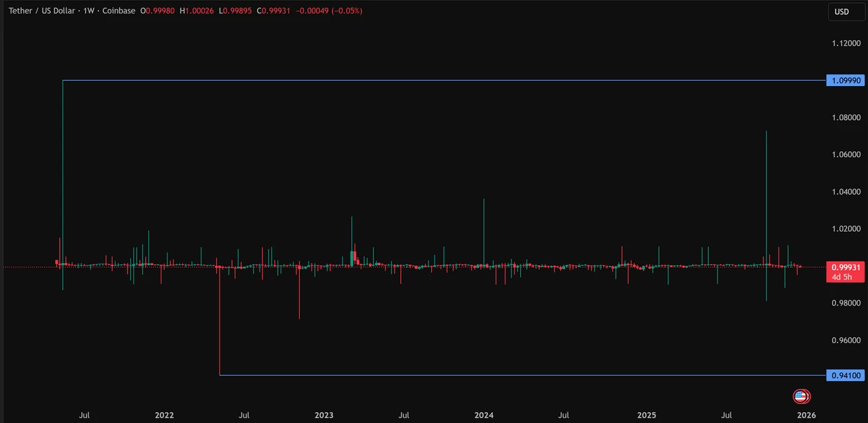The height and width of the screenshot is (423, 868).
Task: Click the low value L0.99895 in the legend
Action: click(x=235, y=11)
